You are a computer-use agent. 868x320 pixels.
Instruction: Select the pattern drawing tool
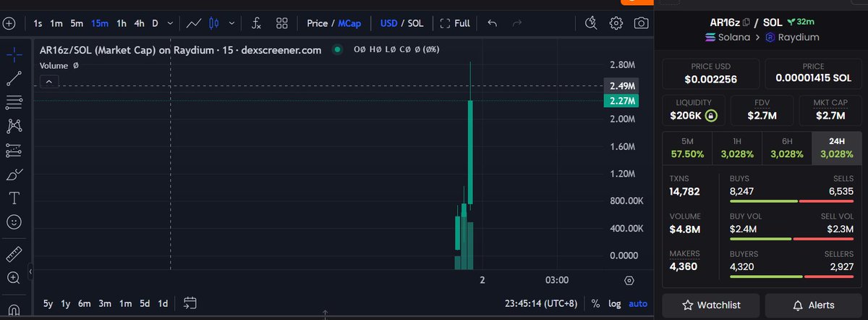(14, 127)
